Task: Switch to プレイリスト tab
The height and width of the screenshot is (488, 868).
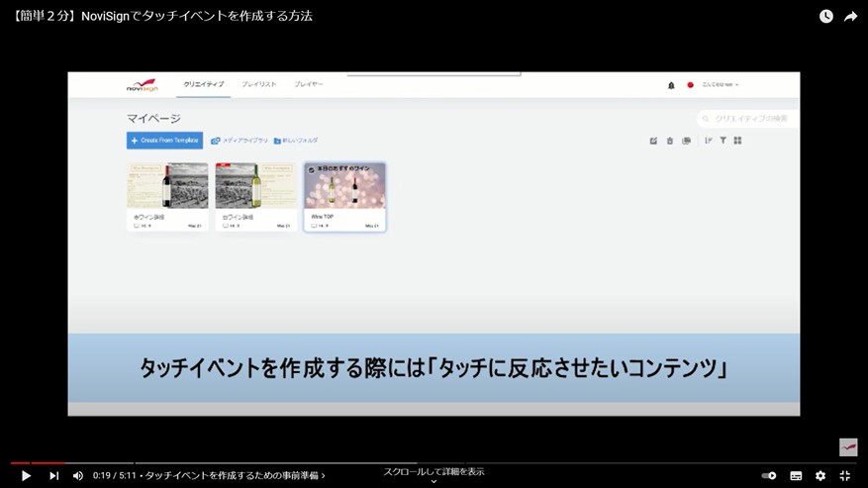Action: (x=259, y=84)
